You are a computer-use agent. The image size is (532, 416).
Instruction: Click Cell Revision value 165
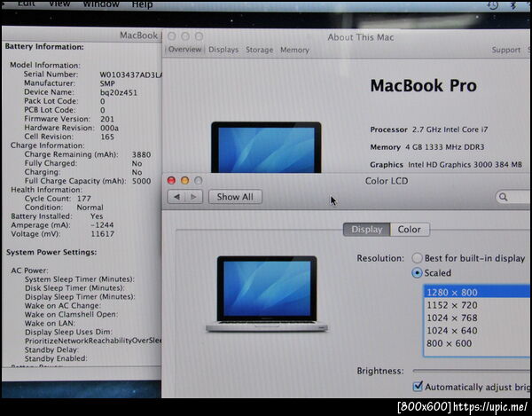tap(107, 137)
